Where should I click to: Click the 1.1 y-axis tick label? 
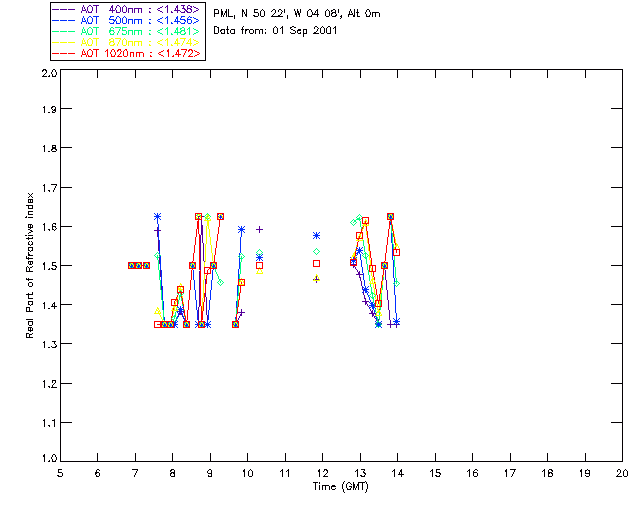pyautogui.click(x=49, y=423)
